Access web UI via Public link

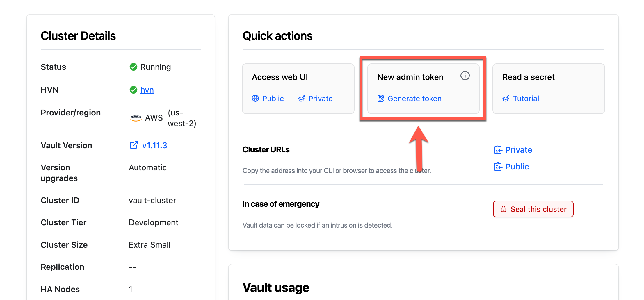(273, 99)
